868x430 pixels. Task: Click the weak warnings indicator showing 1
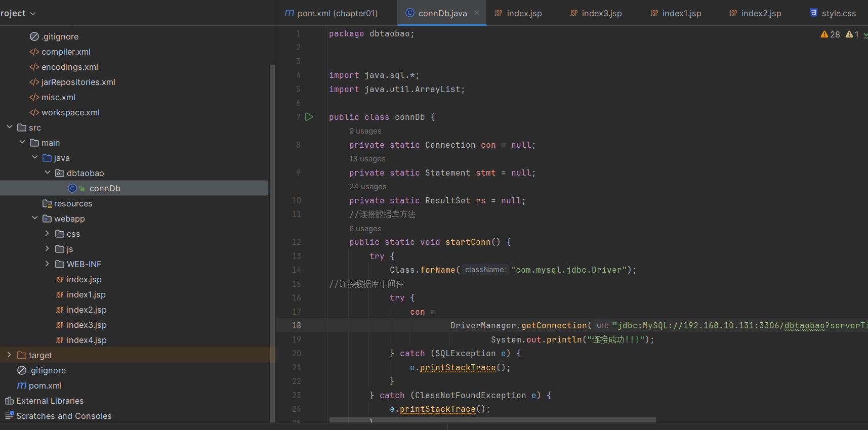pyautogui.click(x=852, y=34)
